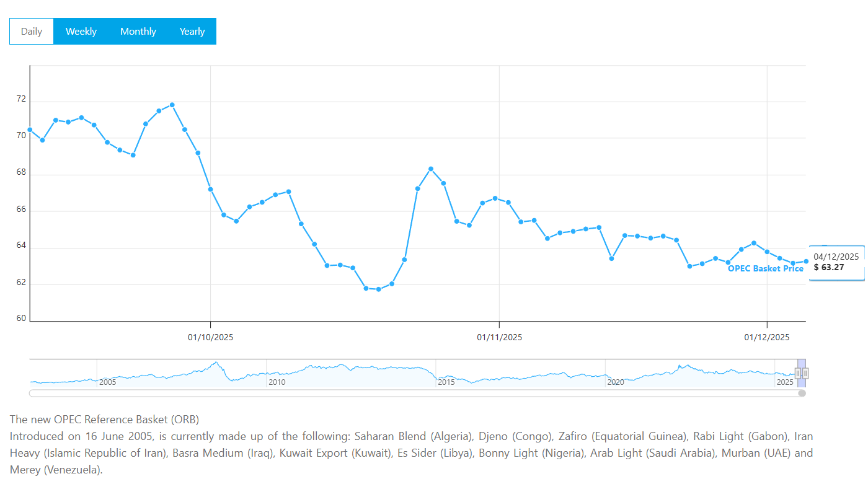The image size is (868, 484).
Task: Select the Weekly price view
Action: [81, 32]
